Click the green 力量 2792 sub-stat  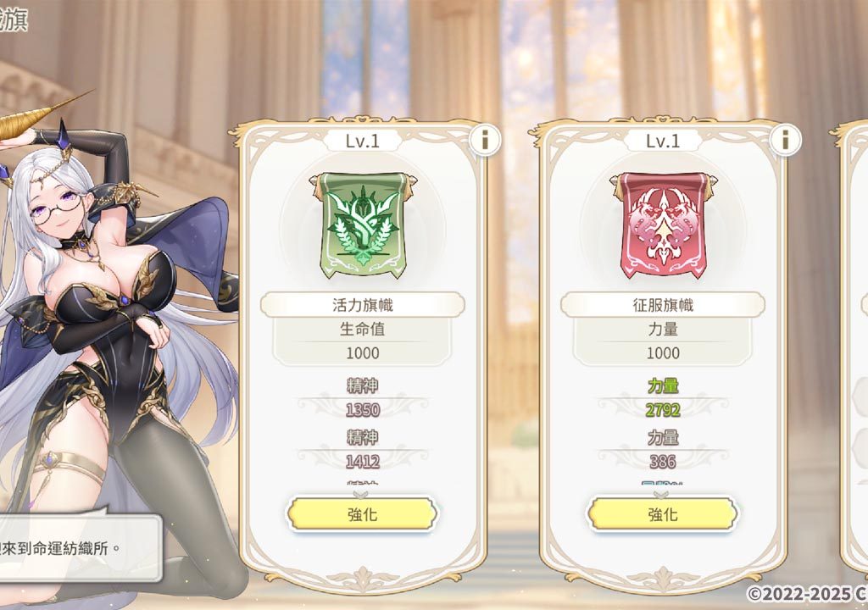(x=663, y=398)
